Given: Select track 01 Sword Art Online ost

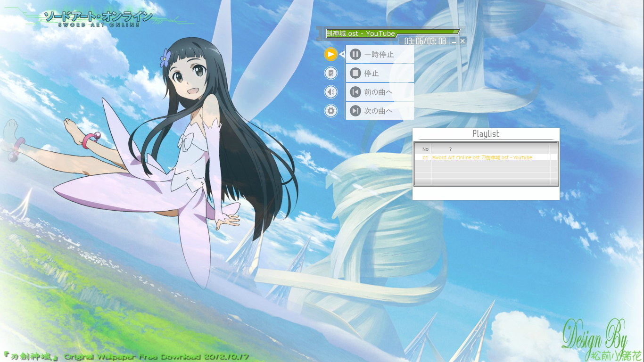Looking at the screenshot, I should click(x=482, y=157).
